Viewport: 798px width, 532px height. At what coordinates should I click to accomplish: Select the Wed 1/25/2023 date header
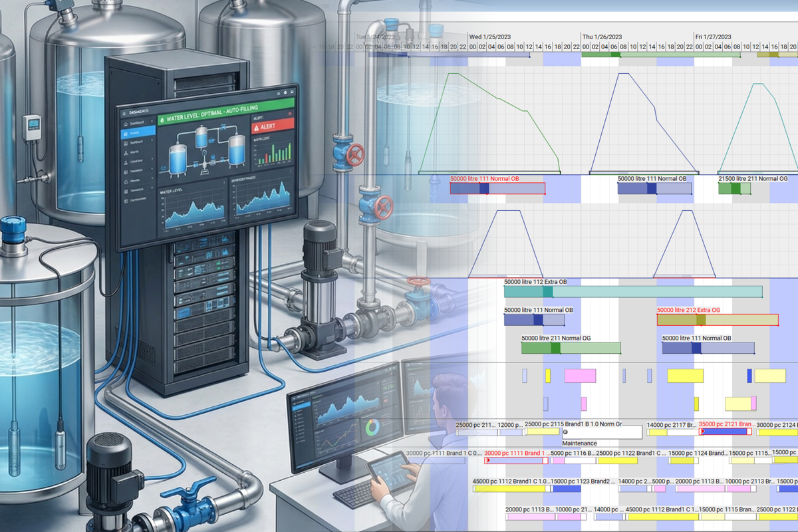[491, 37]
